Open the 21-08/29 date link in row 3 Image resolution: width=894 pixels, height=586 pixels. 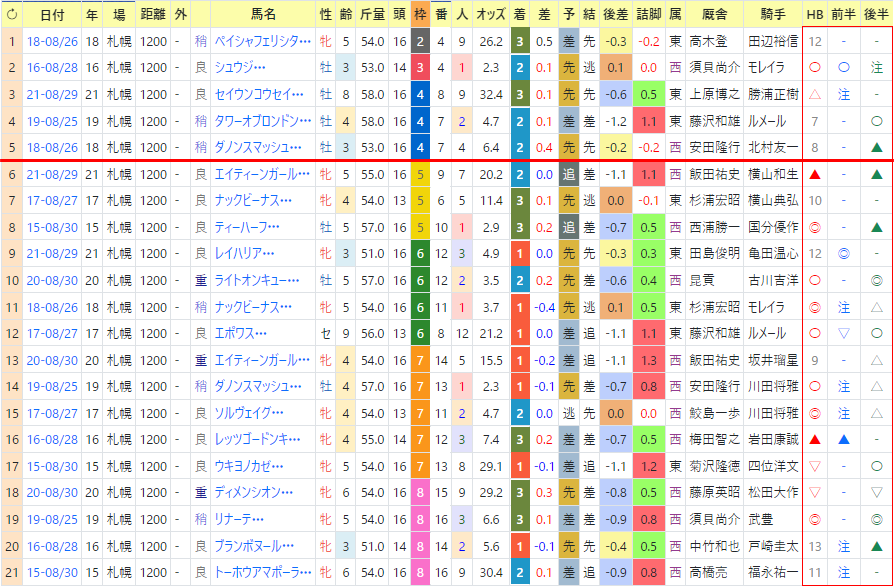52,95
